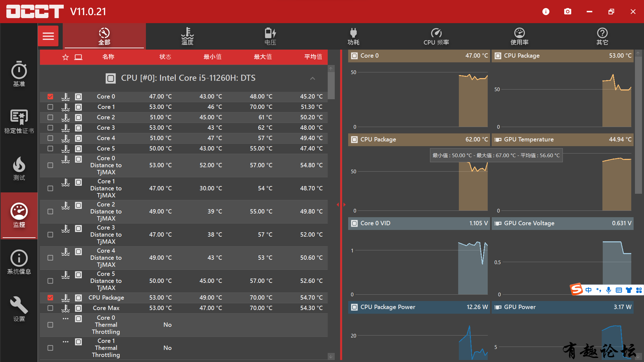Viewport: 644px width, 362px height.
Task: Check the Core 1 Thermal Throttling checkbox
Action: point(50,348)
